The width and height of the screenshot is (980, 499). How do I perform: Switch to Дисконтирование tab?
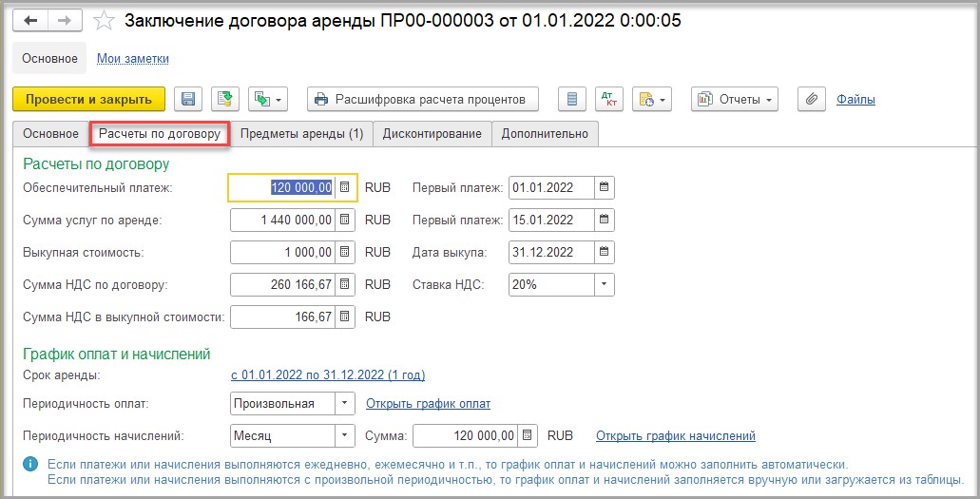point(432,134)
